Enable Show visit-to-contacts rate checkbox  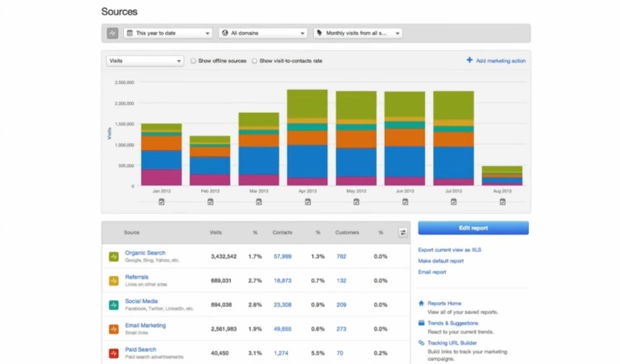coord(254,61)
